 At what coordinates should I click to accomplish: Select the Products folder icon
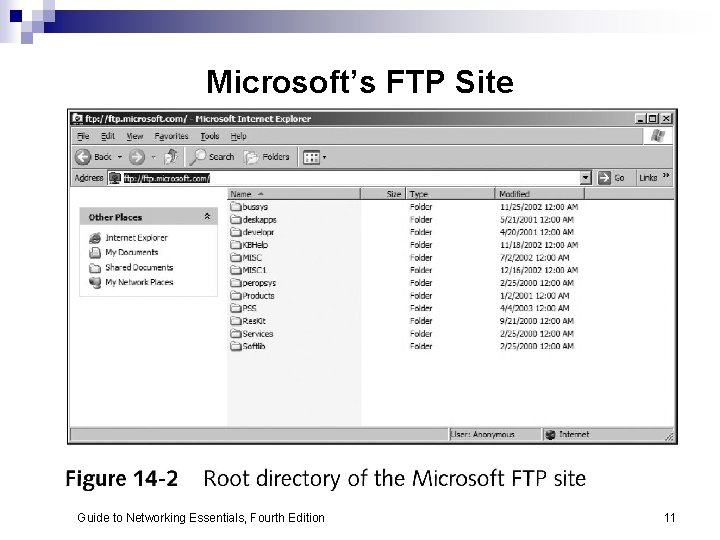(236, 295)
